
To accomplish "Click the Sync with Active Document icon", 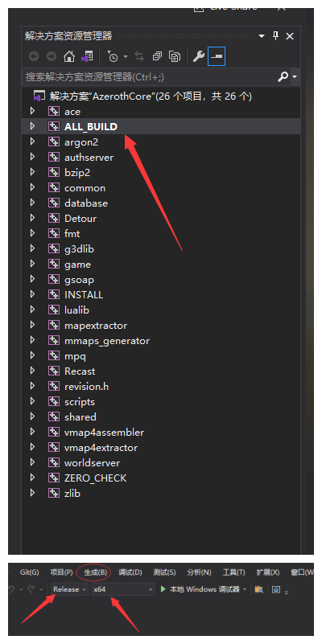I will pyautogui.click(x=139, y=56).
